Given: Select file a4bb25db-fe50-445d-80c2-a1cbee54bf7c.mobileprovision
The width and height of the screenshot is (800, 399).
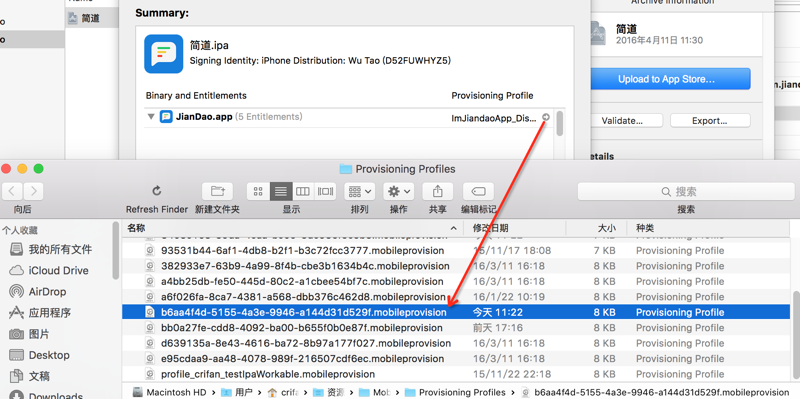Looking at the screenshot, I should pos(302,281).
